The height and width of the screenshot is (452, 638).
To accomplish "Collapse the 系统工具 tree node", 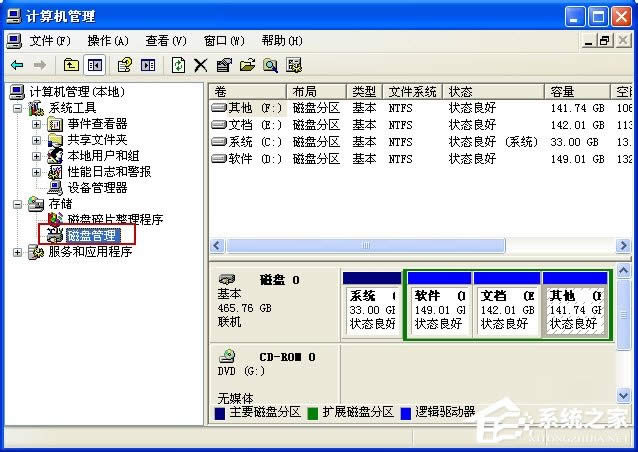I will [x=17, y=108].
